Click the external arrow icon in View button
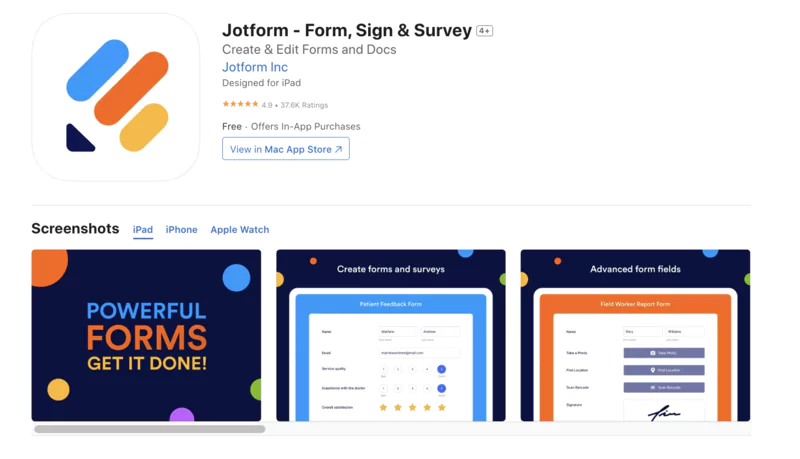Screen dimensions: 800x459 [x=338, y=149]
